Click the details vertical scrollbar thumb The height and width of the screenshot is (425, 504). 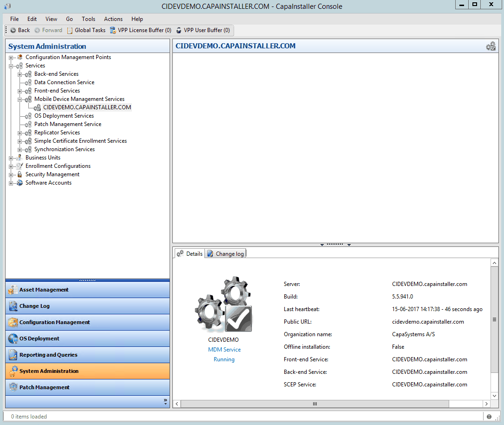(494, 319)
